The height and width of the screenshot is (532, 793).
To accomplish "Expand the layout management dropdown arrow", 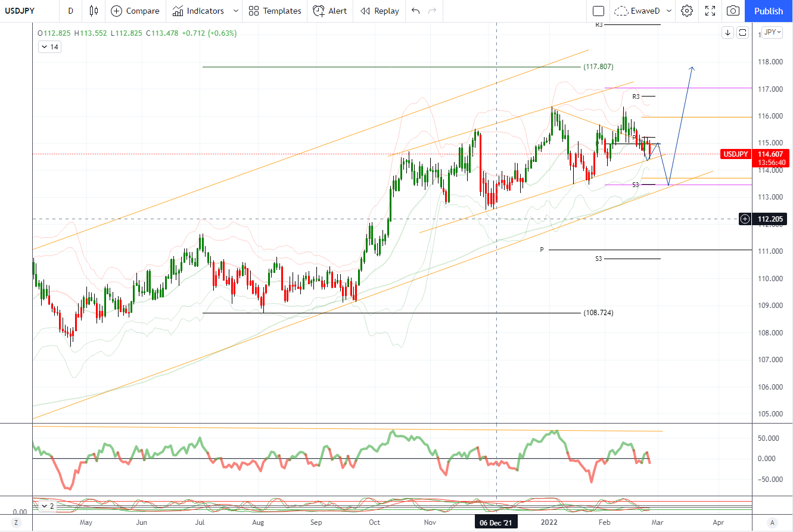I will (x=669, y=11).
